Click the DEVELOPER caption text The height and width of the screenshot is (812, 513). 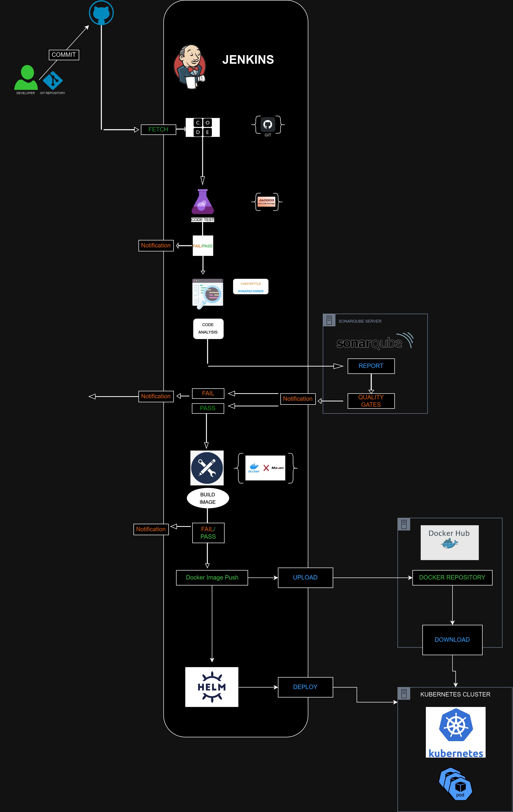(x=26, y=93)
